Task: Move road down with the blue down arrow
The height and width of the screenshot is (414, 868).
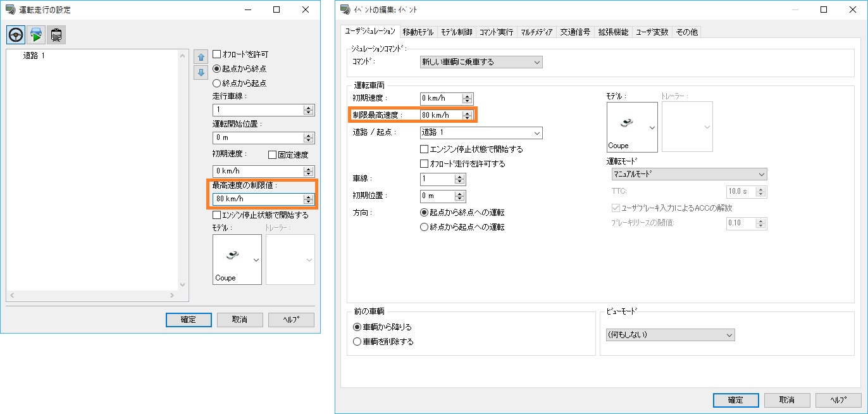Action: pyautogui.click(x=201, y=72)
